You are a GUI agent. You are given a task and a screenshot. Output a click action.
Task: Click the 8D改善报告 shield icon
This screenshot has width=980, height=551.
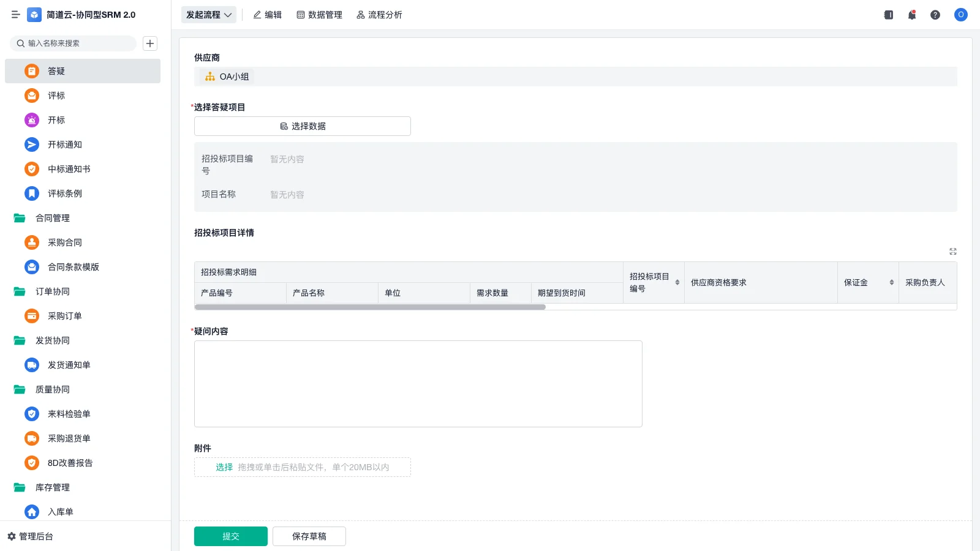(32, 463)
